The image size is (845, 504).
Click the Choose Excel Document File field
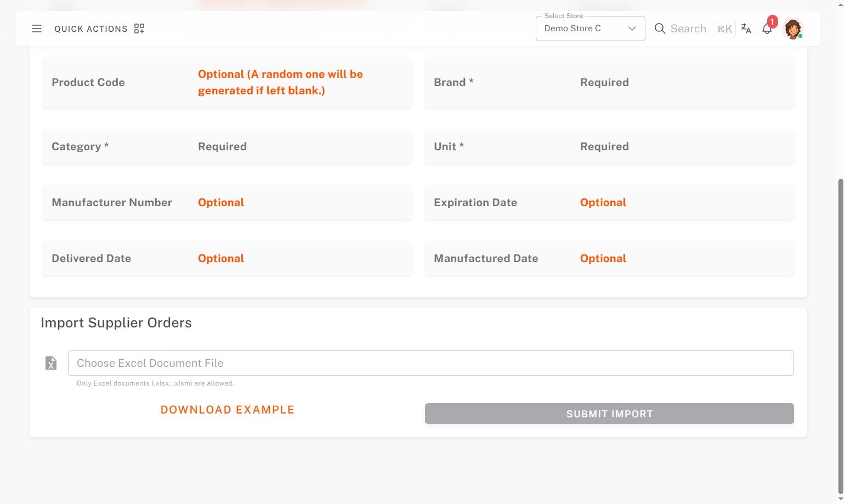pos(430,363)
